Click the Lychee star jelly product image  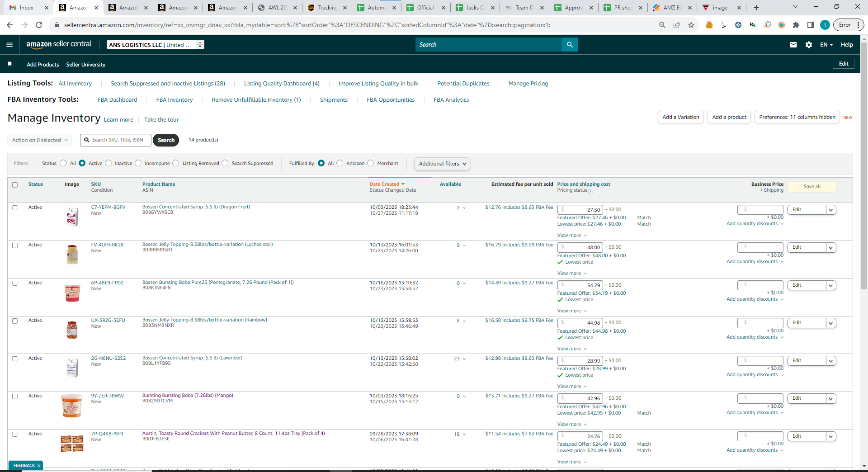coord(72,255)
